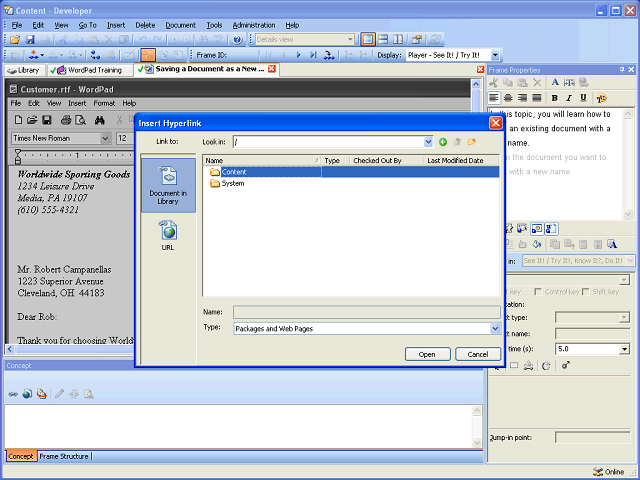This screenshot has height=480, width=640.
Task: Open the Insert menu in Developer
Action: (x=116, y=25)
